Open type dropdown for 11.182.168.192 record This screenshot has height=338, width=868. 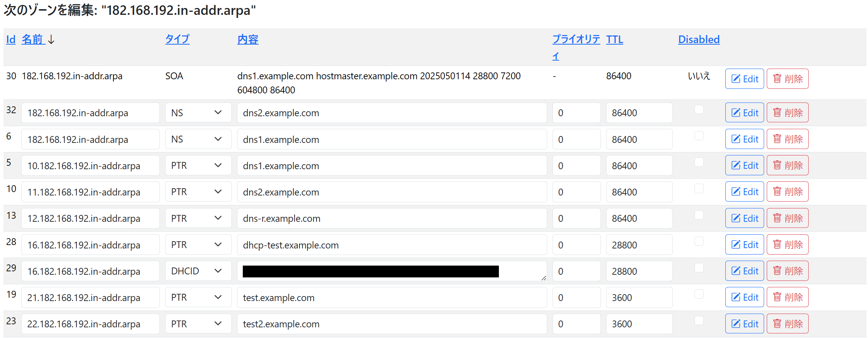pos(198,192)
